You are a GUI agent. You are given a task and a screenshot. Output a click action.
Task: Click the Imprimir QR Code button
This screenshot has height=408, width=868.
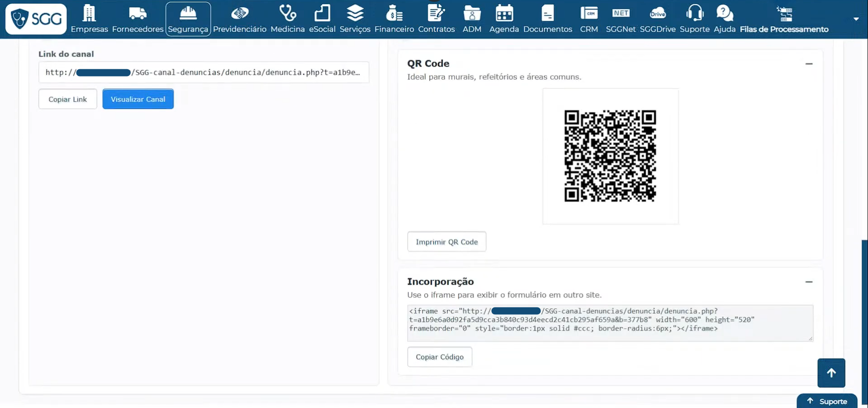pyautogui.click(x=446, y=242)
